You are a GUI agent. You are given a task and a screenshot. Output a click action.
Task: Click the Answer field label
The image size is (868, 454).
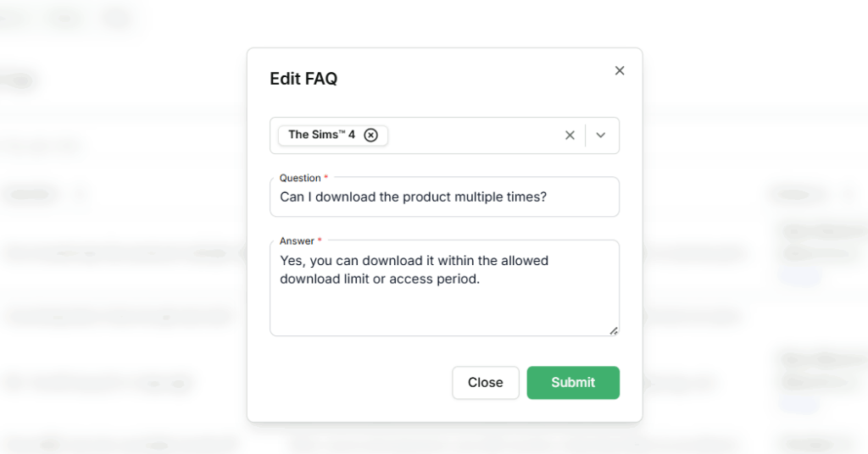pyautogui.click(x=297, y=241)
